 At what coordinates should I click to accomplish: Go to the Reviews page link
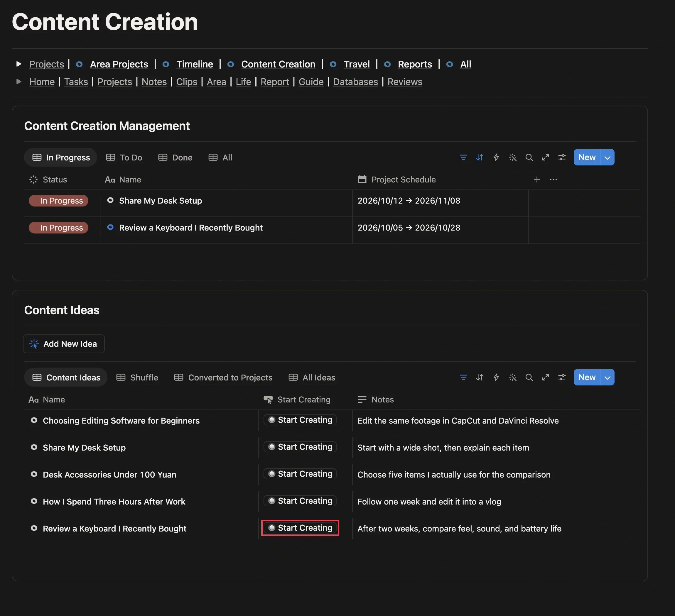[x=405, y=82]
